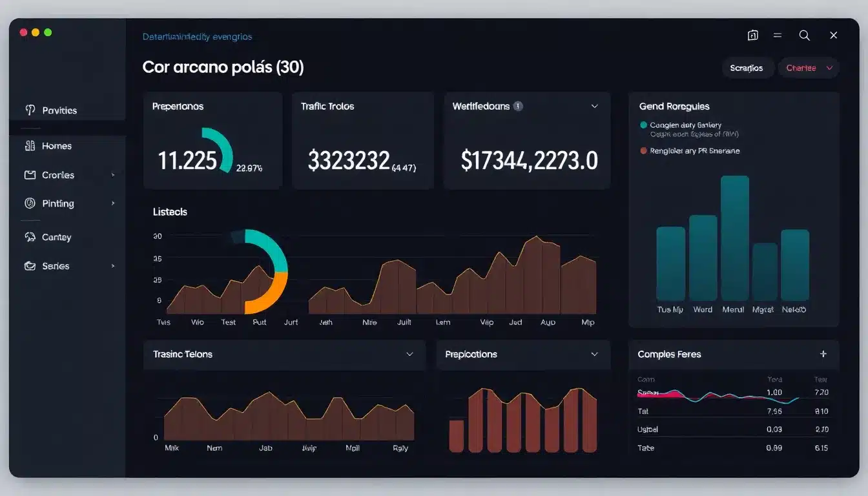Click the Series folder icon
This screenshot has width=868, height=496.
click(x=30, y=265)
